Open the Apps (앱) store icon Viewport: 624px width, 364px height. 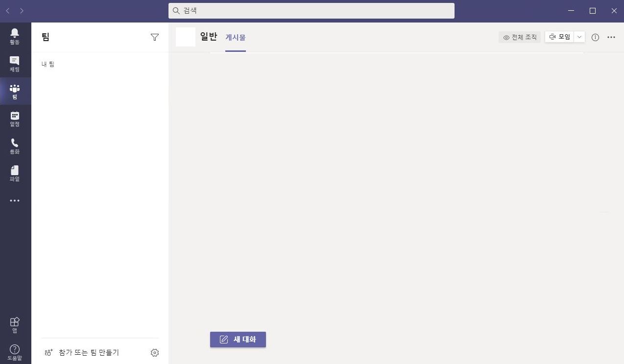pyautogui.click(x=15, y=325)
